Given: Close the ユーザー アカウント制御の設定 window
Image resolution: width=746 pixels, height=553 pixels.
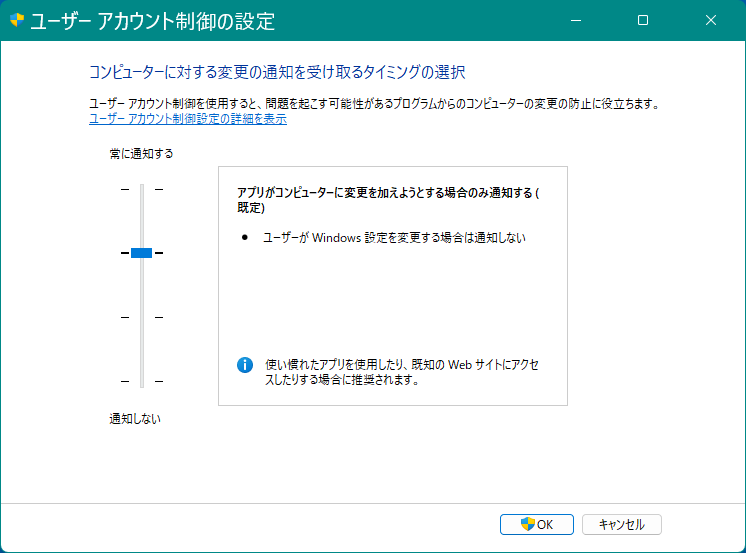Looking at the screenshot, I should pyautogui.click(x=711, y=20).
